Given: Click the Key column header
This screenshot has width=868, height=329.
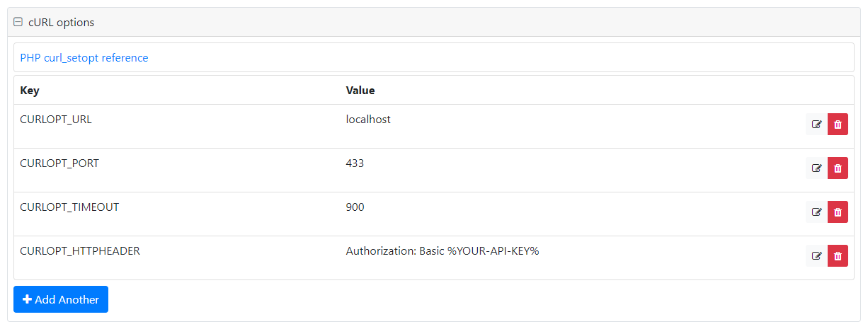Looking at the screenshot, I should (x=30, y=91).
